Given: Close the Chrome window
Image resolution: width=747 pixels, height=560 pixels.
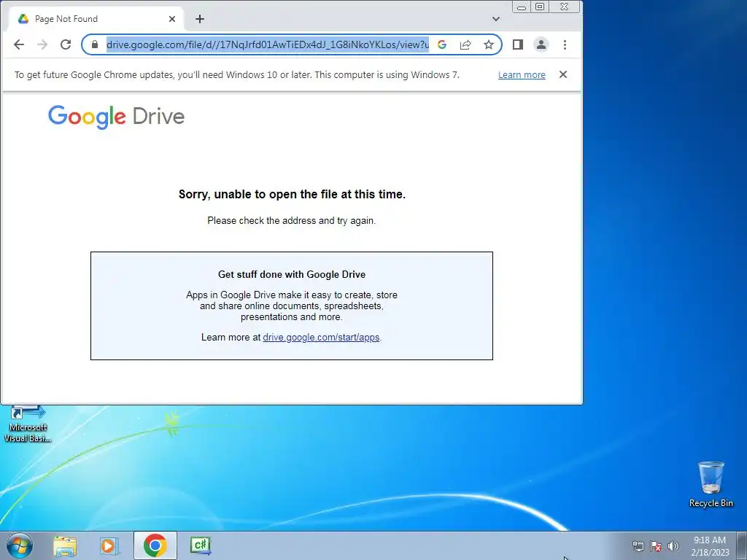Looking at the screenshot, I should pyautogui.click(x=565, y=7).
